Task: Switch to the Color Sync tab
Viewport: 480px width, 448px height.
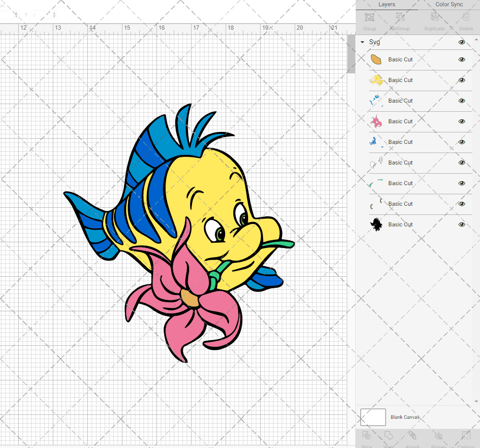Action: [449, 5]
